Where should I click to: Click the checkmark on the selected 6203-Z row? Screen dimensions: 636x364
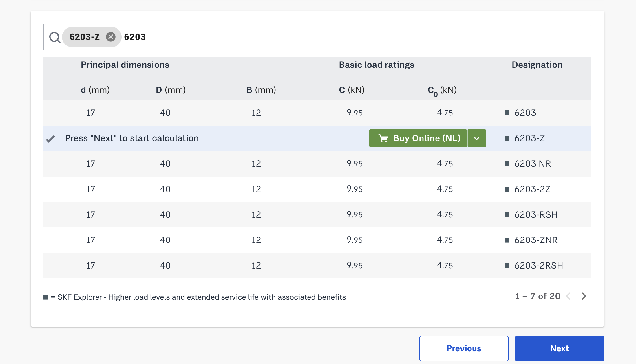tap(51, 139)
